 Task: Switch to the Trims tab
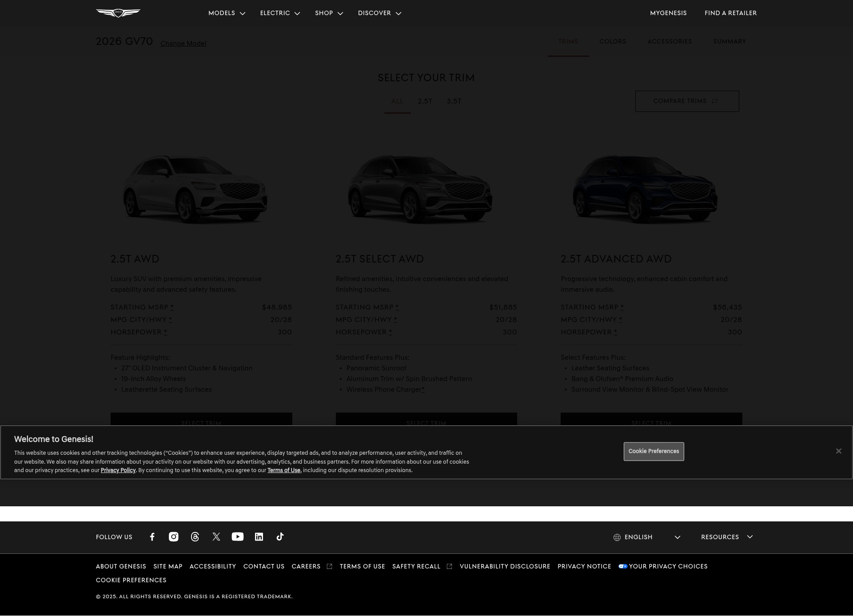coord(568,42)
